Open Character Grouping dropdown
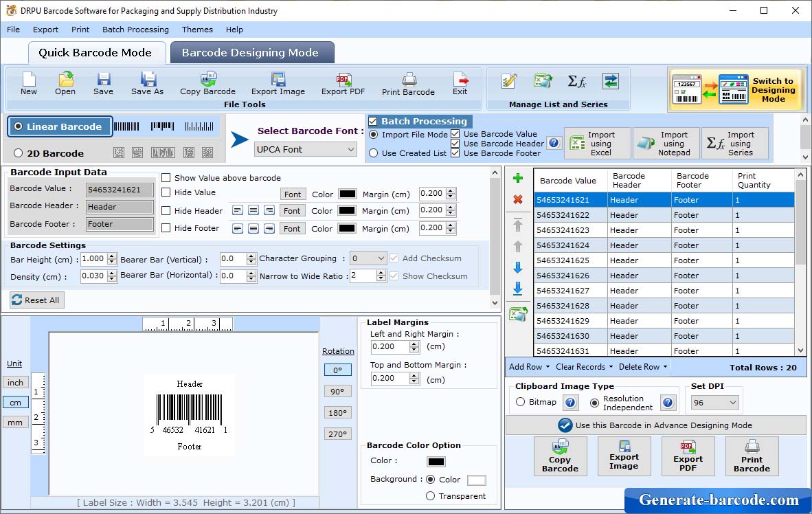Screen dimensions: 812x514 (368, 258)
